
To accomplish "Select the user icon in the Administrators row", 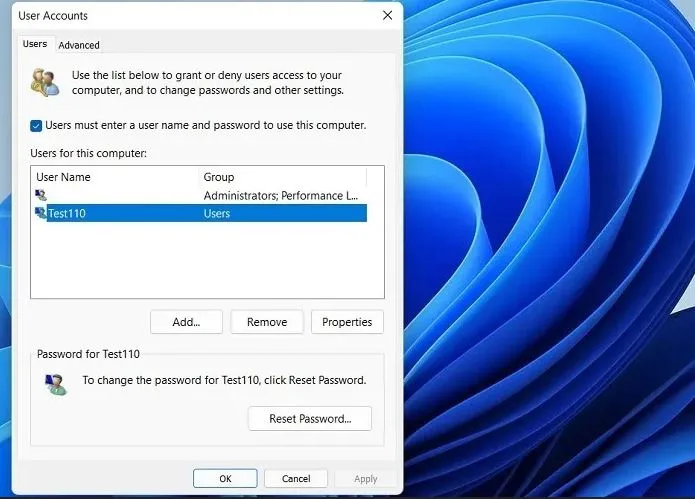I will pyautogui.click(x=41, y=195).
